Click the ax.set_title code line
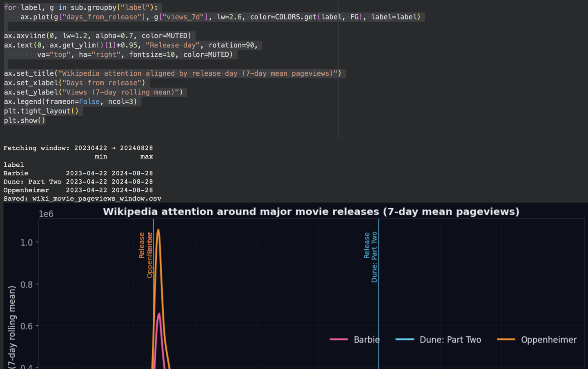The image size is (588, 369). (x=172, y=74)
